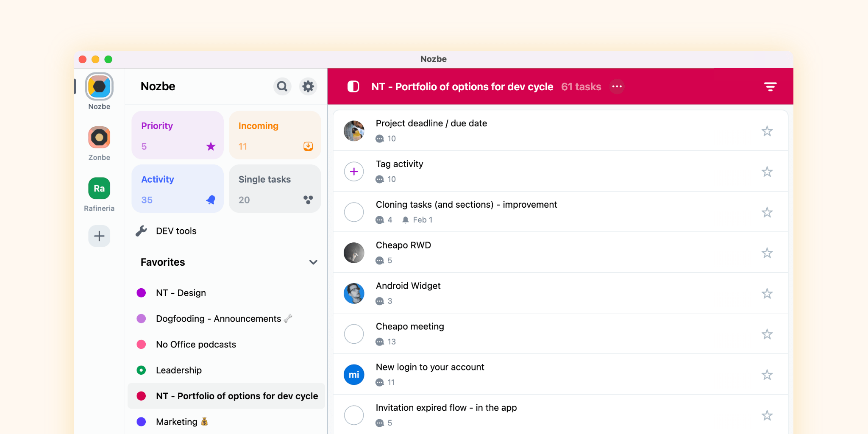Click avatar on Project deadline task
This screenshot has width=868, height=434.
pyautogui.click(x=354, y=131)
